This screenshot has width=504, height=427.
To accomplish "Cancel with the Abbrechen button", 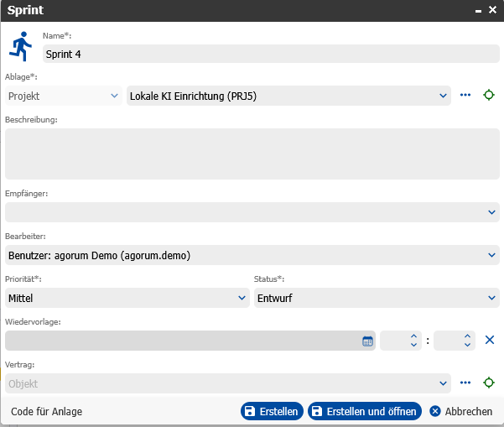I will click(461, 411).
